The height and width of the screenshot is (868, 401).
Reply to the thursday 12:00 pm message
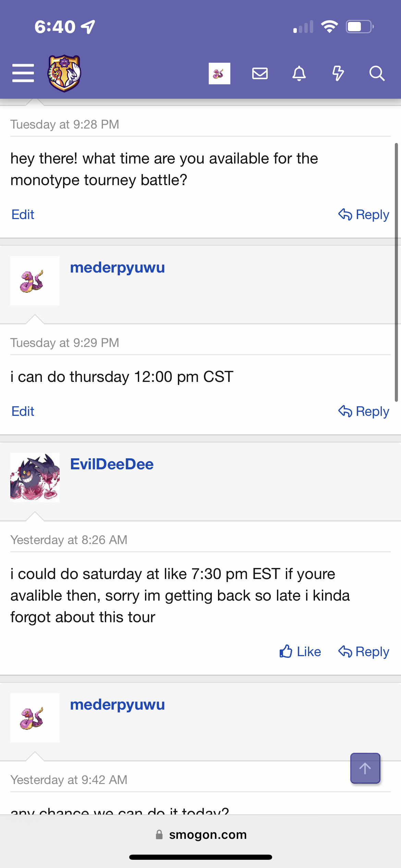click(x=364, y=411)
